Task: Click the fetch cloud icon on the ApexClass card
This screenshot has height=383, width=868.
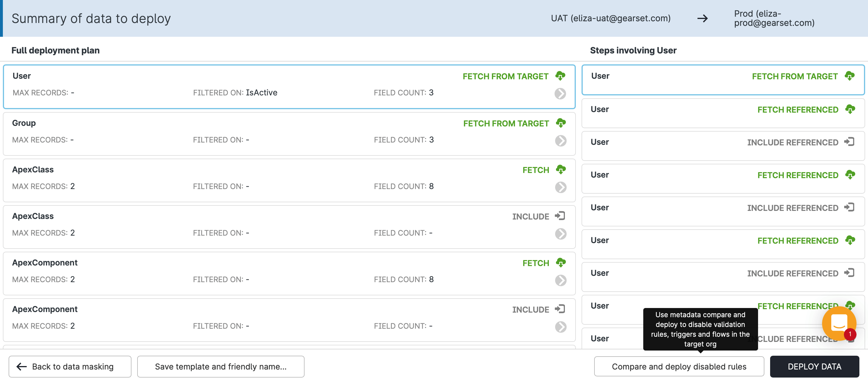Action: pyautogui.click(x=560, y=170)
